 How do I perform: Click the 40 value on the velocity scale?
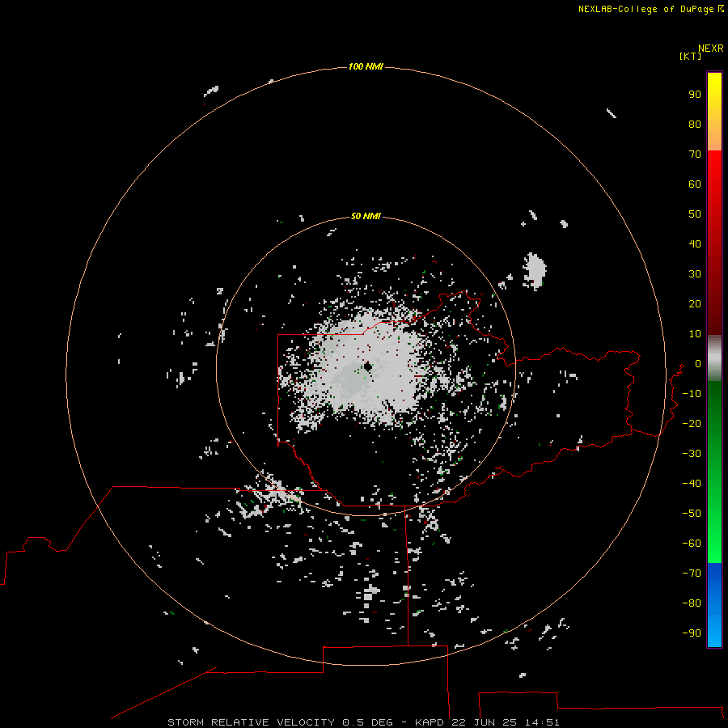pyautogui.click(x=695, y=243)
